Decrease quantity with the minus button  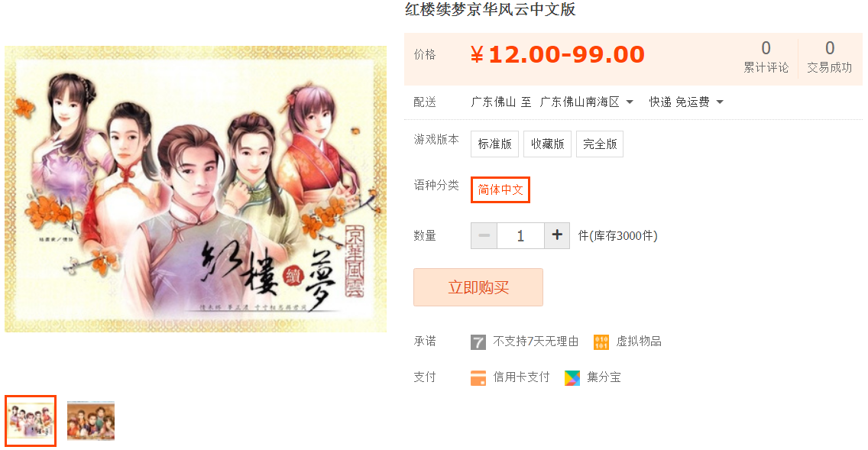[484, 236]
